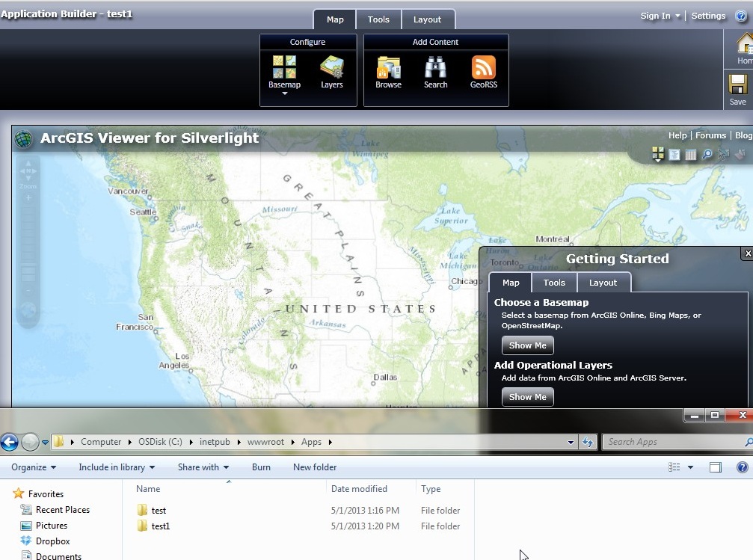Close the Getting Started panel

click(x=747, y=253)
